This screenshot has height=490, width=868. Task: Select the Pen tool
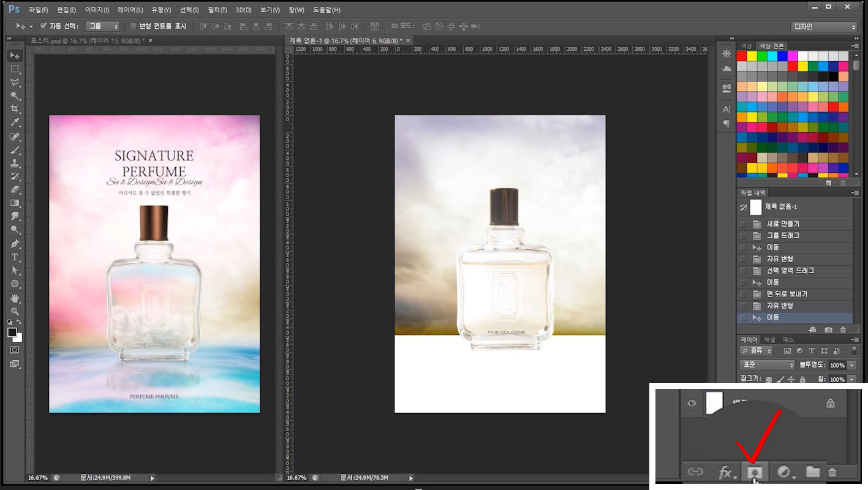point(15,243)
